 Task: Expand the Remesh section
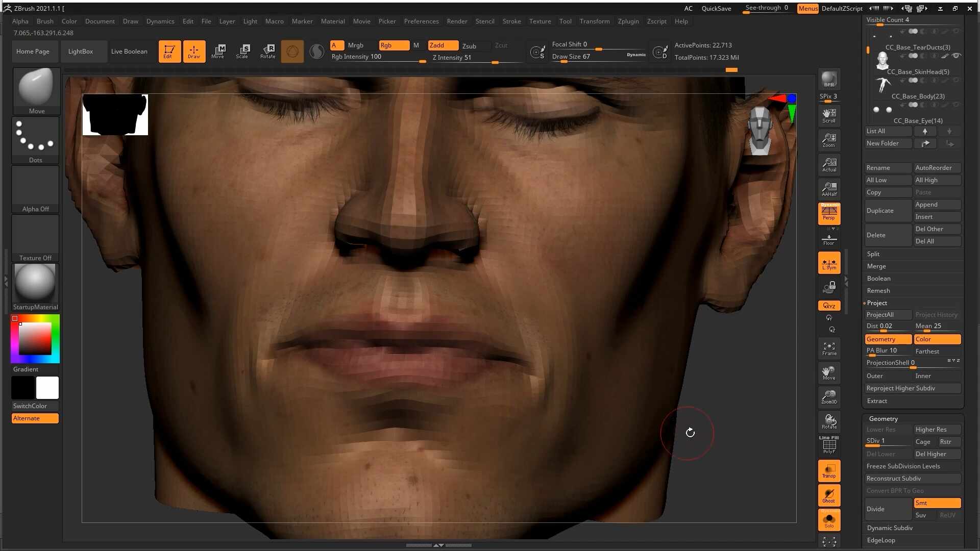878,291
